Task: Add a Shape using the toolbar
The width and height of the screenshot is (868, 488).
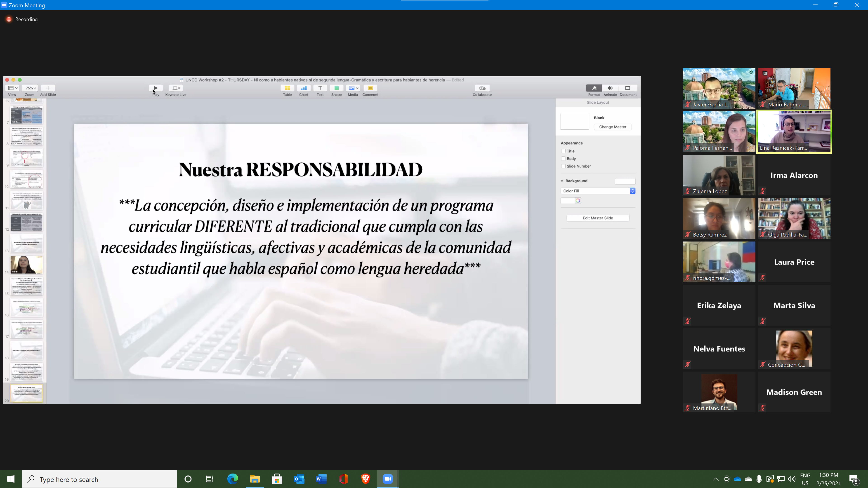Action: pos(336,88)
